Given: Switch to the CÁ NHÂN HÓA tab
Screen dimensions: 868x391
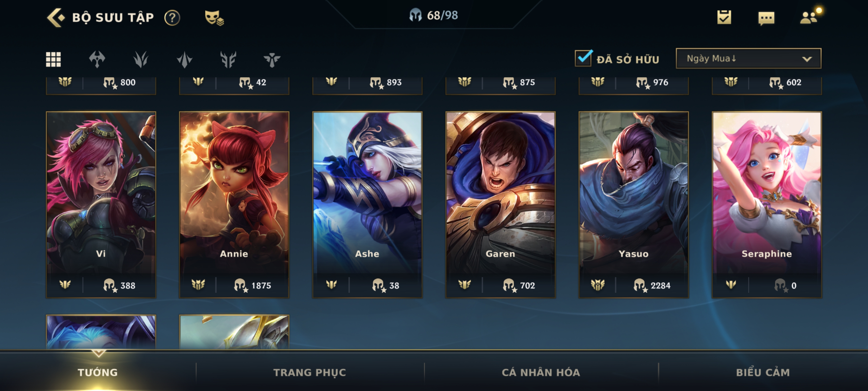Looking at the screenshot, I should pyautogui.click(x=541, y=372).
